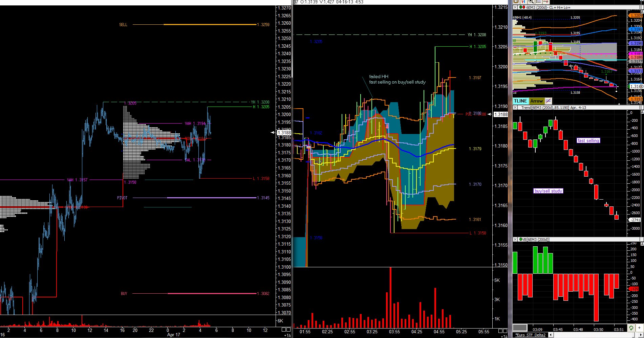Screen dimensions: 644x338
Task: Click the 69841 (-60.4) volume readout
Action: coord(522,18)
